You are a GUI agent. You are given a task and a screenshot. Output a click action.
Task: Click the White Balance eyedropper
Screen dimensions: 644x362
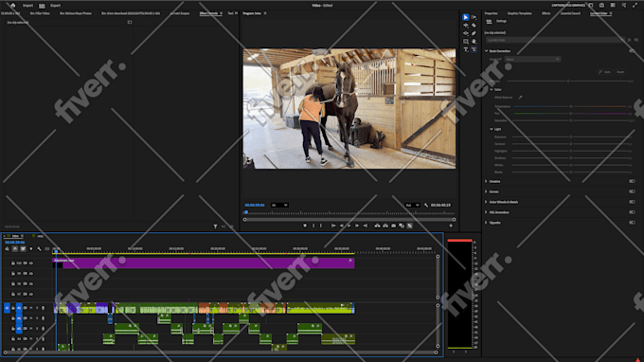[x=520, y=98]
